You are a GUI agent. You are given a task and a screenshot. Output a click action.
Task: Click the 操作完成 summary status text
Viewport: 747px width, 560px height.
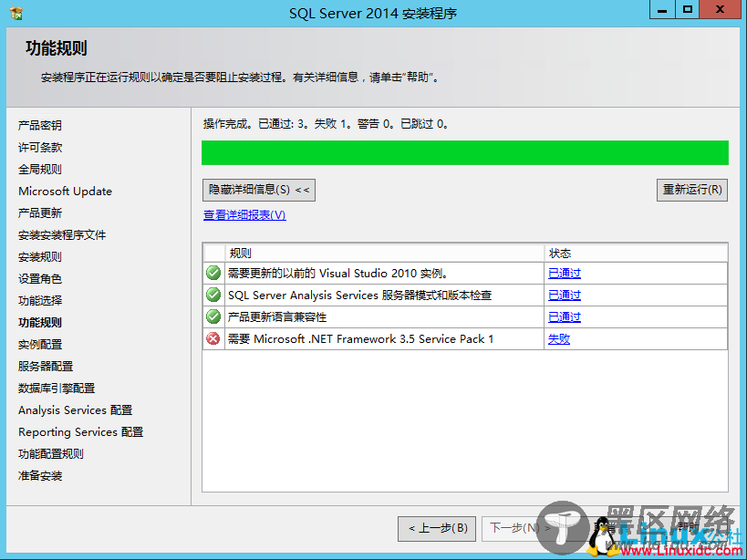point(326,124)
